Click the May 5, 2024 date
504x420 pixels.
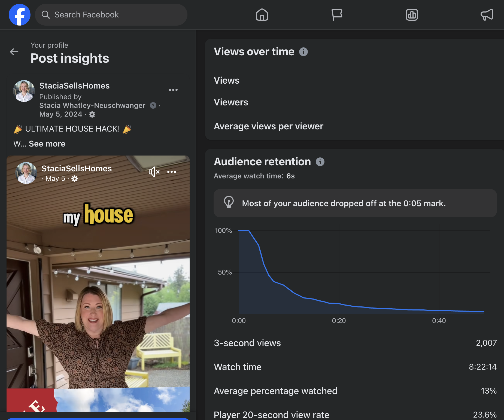61,114
